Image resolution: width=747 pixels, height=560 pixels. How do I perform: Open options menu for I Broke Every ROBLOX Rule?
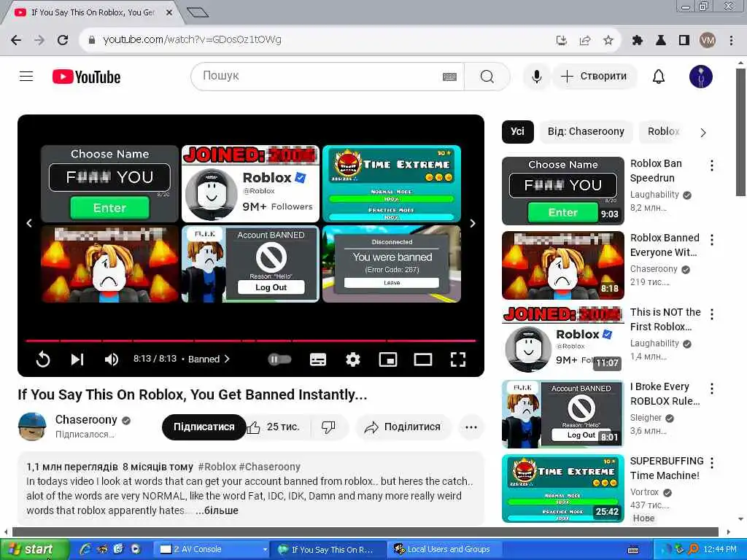tap(712, 388)
